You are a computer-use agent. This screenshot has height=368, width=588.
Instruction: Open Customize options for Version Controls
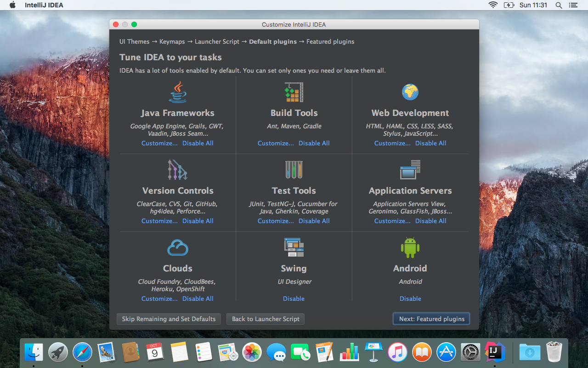coord(159,221)
